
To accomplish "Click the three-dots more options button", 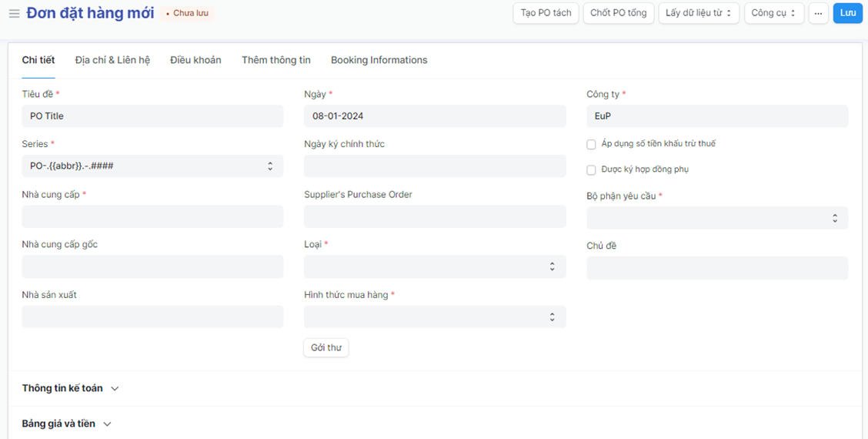I will tap(818, 13).
